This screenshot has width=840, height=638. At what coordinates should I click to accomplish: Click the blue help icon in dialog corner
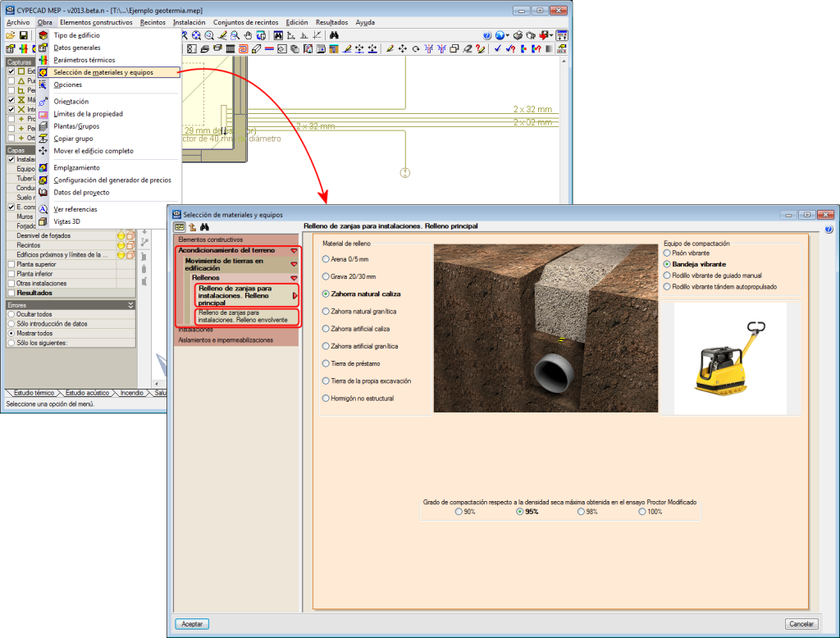coord(828,230)
